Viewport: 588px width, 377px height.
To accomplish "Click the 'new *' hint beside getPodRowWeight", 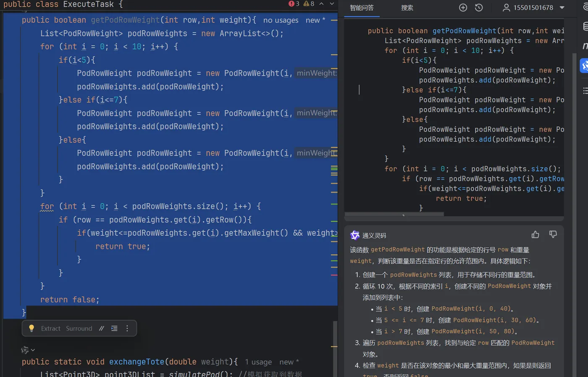I will (315, 20).
